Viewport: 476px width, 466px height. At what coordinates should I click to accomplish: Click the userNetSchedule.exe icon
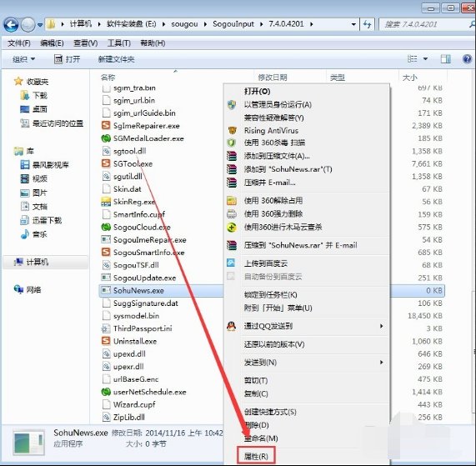106,392
